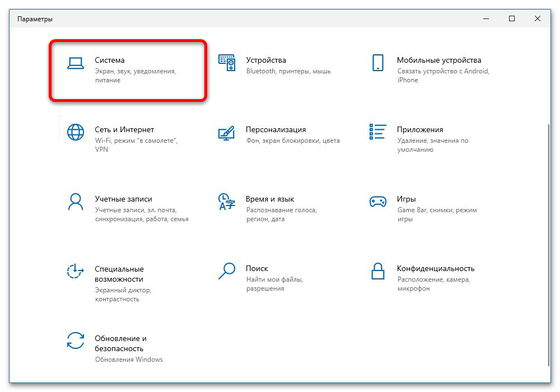Click text 'Найти мои файлы, разрешения'
The width and height of the screenshot is (560, 392).
click(x=274, y=284)
